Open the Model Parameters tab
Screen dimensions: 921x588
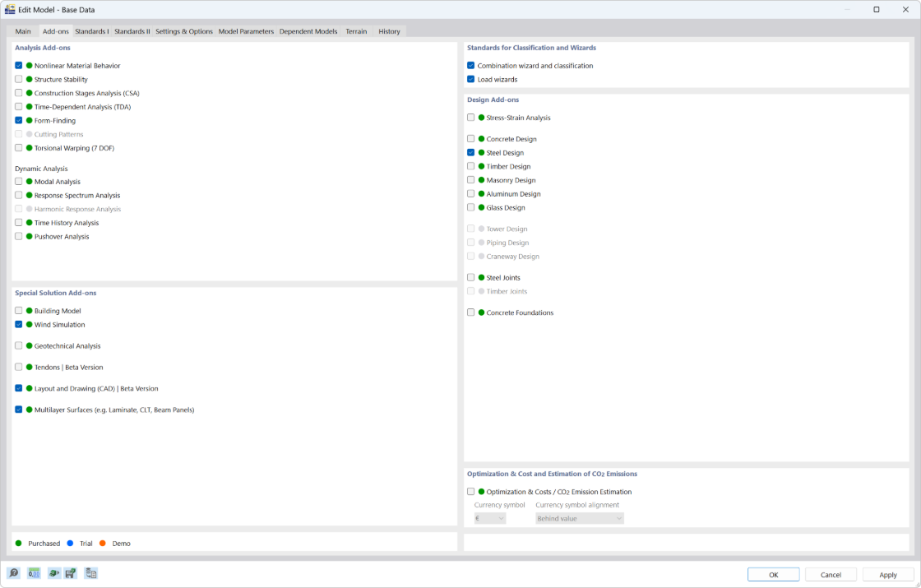246,31
